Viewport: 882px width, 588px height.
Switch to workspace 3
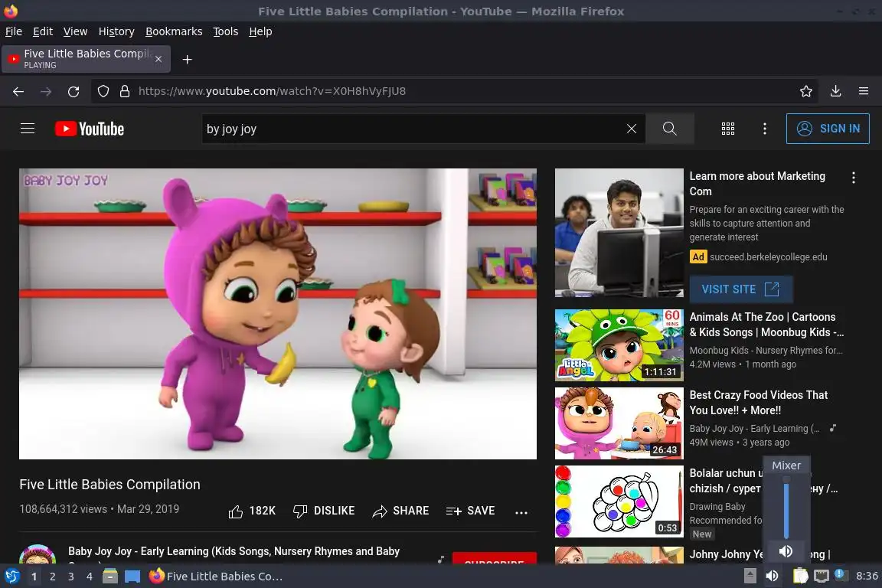coord(71,577)
